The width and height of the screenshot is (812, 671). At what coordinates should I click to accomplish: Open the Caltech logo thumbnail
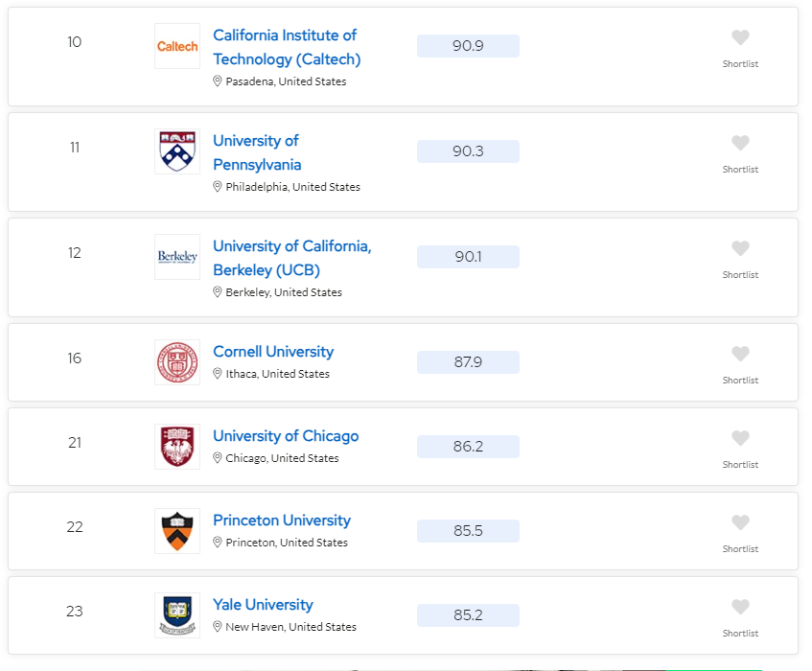coord(177,46)
